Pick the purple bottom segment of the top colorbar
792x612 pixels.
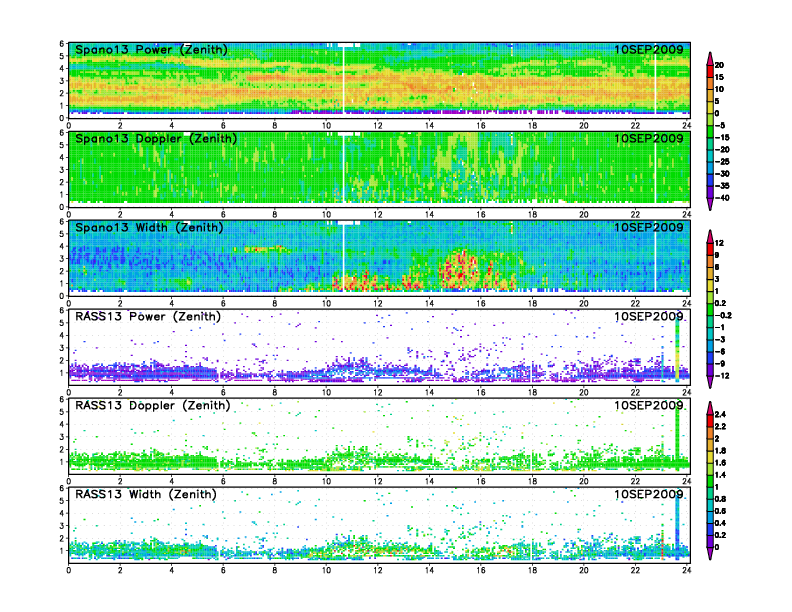pyautogui.click(x=710, y=192)
